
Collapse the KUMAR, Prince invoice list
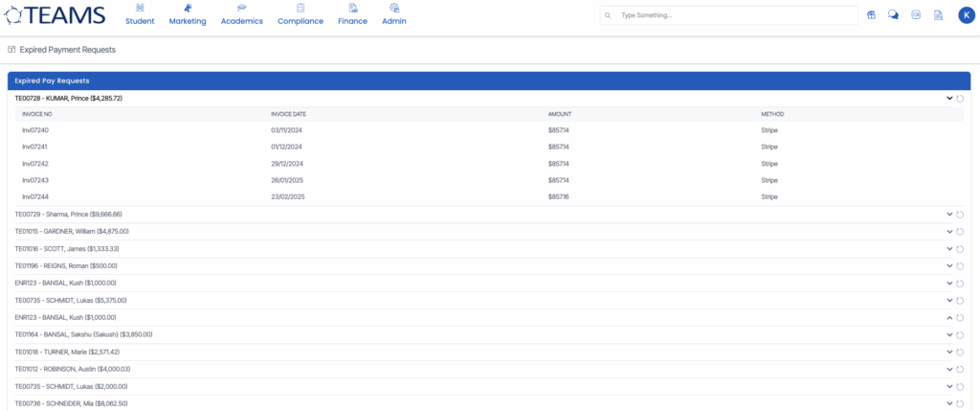pyautogui.click(x=949, y=98)
